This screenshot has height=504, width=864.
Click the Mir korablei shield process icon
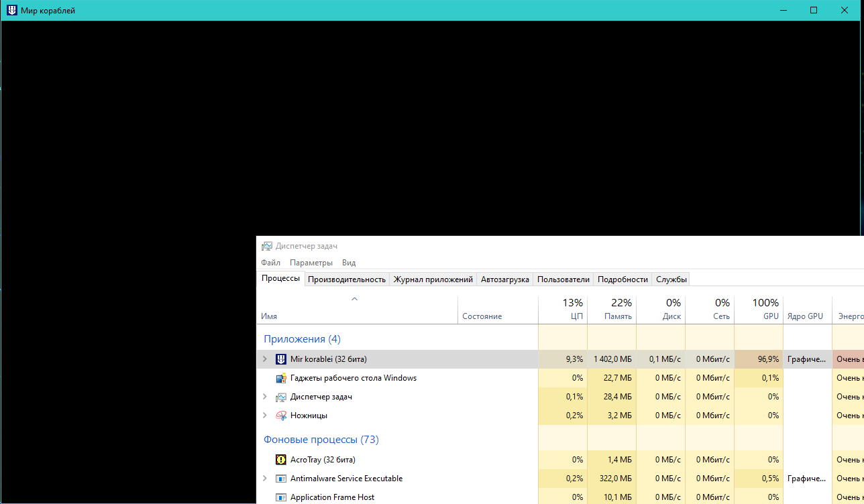[x=281, y=359]
